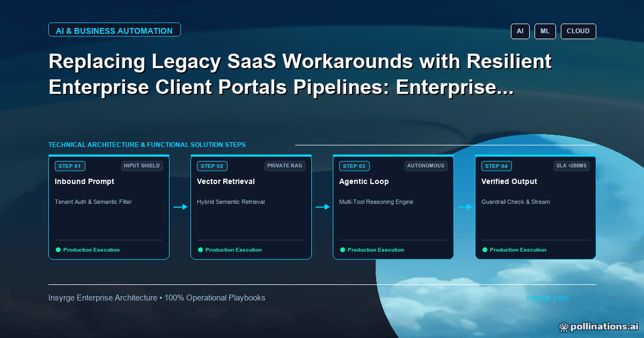Viewport: 644px width, 338px height.
Task: Click the SLA <280MS label
Action: 572,166
